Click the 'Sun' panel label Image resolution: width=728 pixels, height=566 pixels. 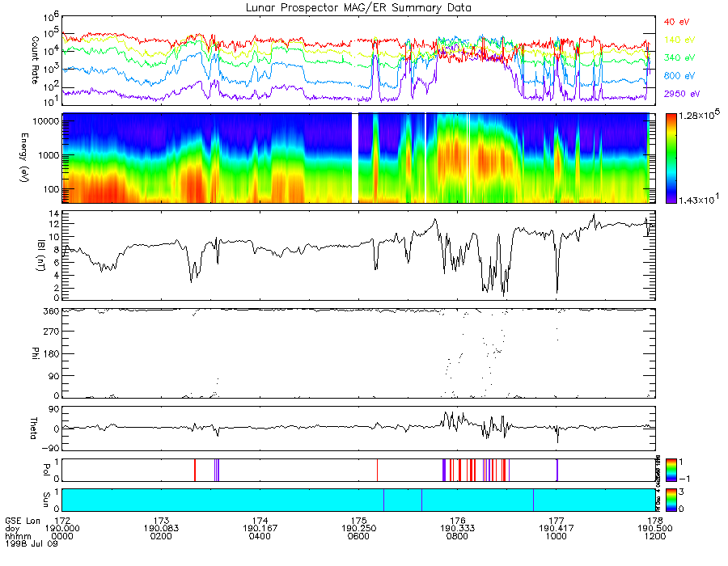46,500
